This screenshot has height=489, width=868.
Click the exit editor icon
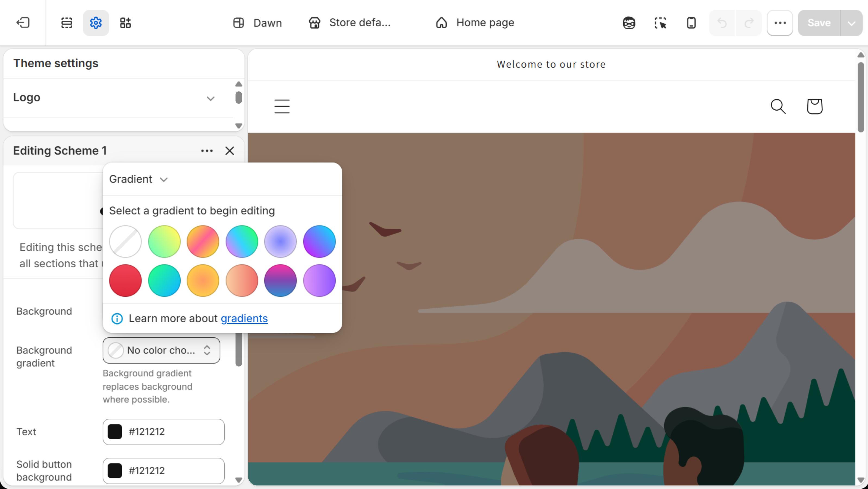[23, 23]
